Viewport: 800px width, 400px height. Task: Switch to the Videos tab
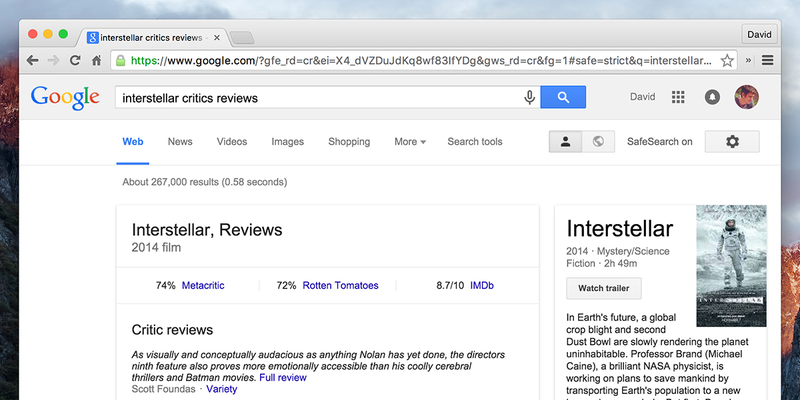click(232, 142)
